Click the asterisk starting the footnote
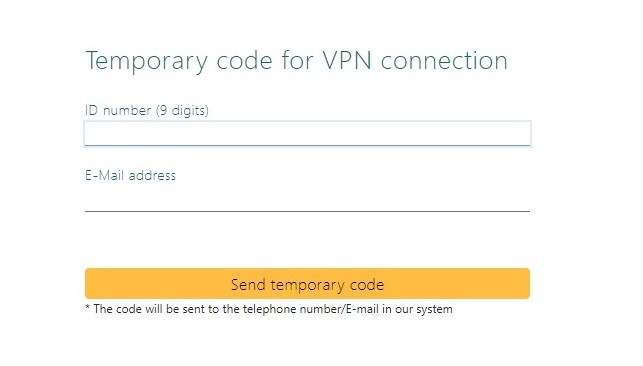This screenshot has width=643, height=366. pos(87,307)
